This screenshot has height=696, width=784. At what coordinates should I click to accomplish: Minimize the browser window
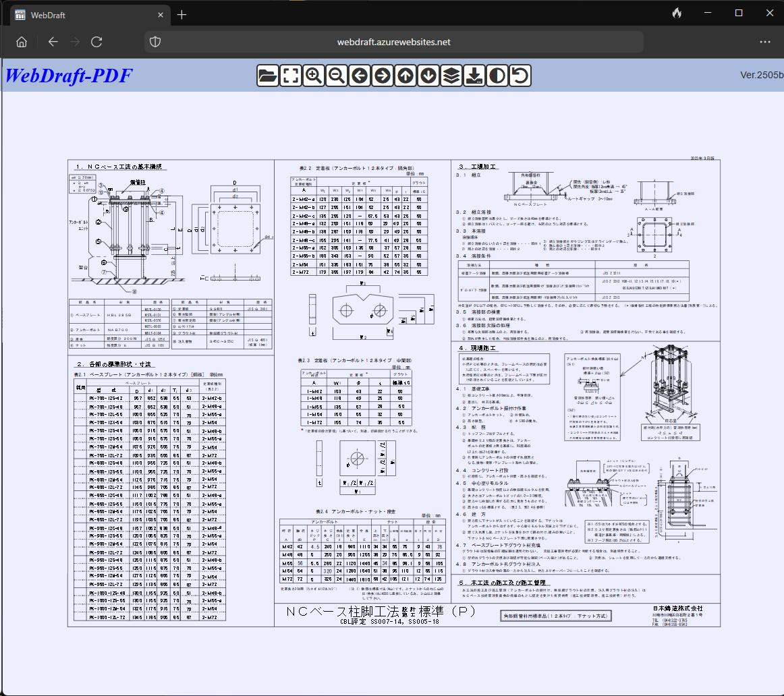[708, 13]
